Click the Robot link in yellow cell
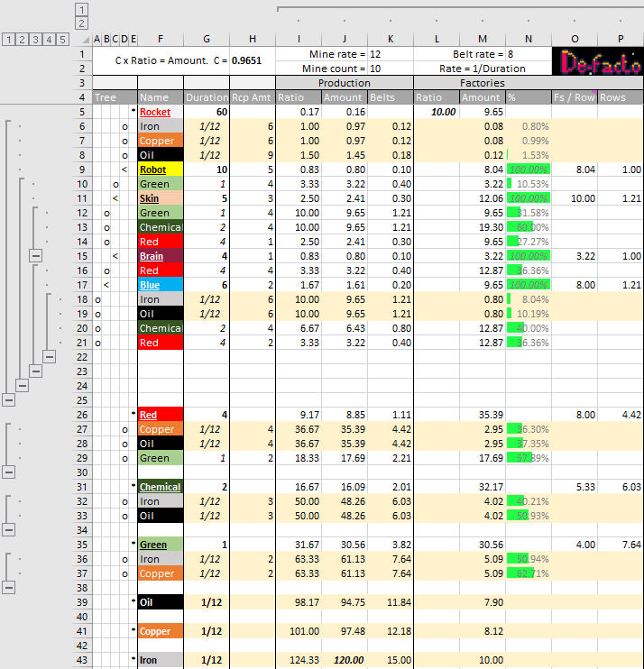This screenshot has width=644, height=669. click(153, 170)
